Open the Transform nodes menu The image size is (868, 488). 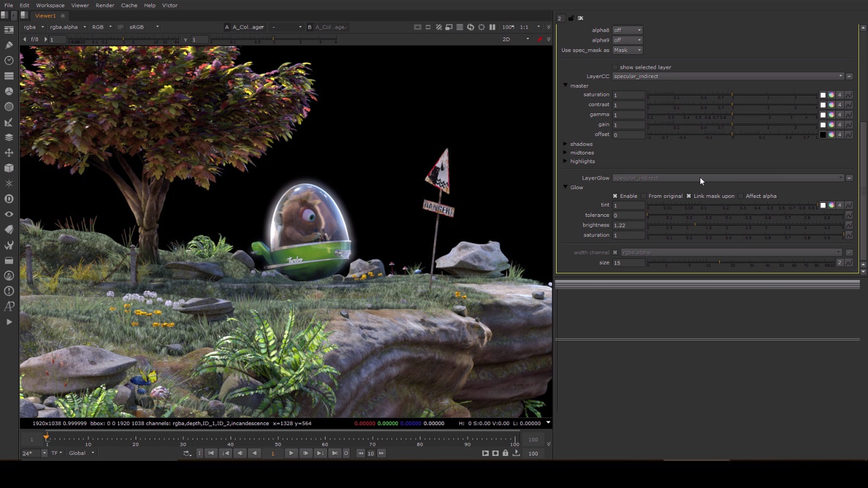[9, 153]
